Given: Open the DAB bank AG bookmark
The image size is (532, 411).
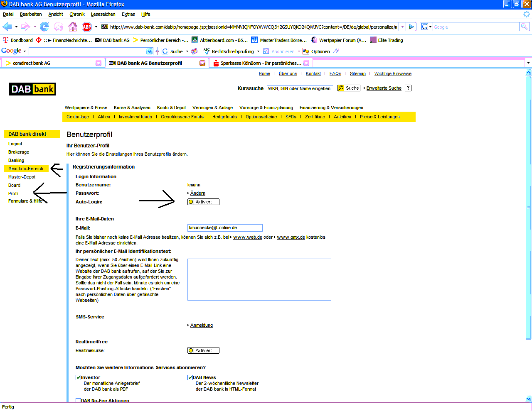Looking at the screenshot, I should tap(112, 40).
